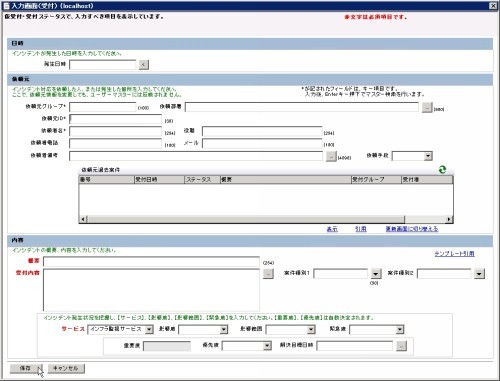This screenshot has height=381, width=500.
Task: Click the 更新画面に切り替える link
Action: click(x=412, y=229)
